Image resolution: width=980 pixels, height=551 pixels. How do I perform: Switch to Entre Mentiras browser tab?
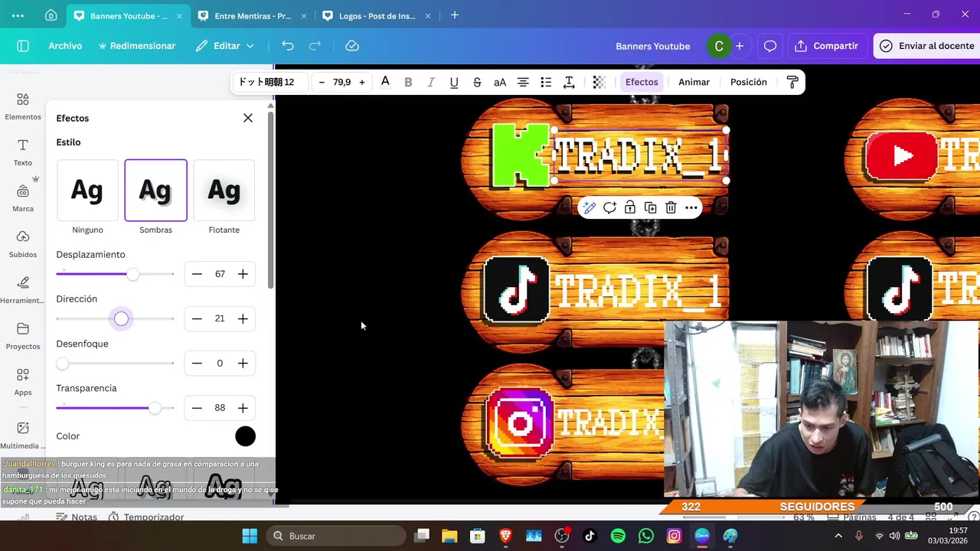pyautogui.click(x=253, y=15)
